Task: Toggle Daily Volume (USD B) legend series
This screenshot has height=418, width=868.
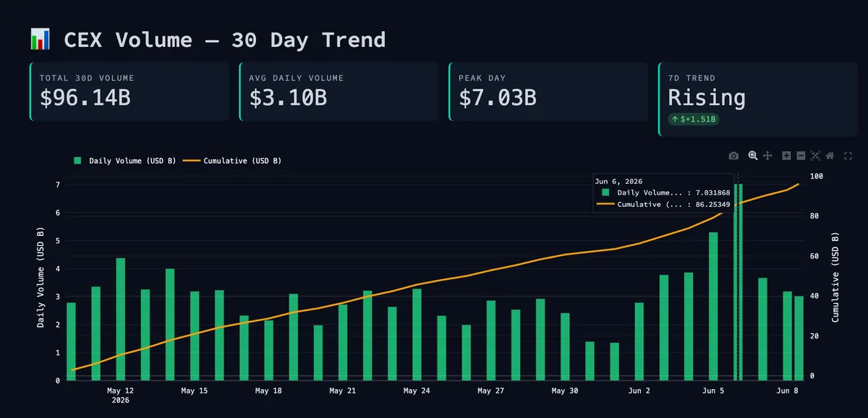Action: 124,161
